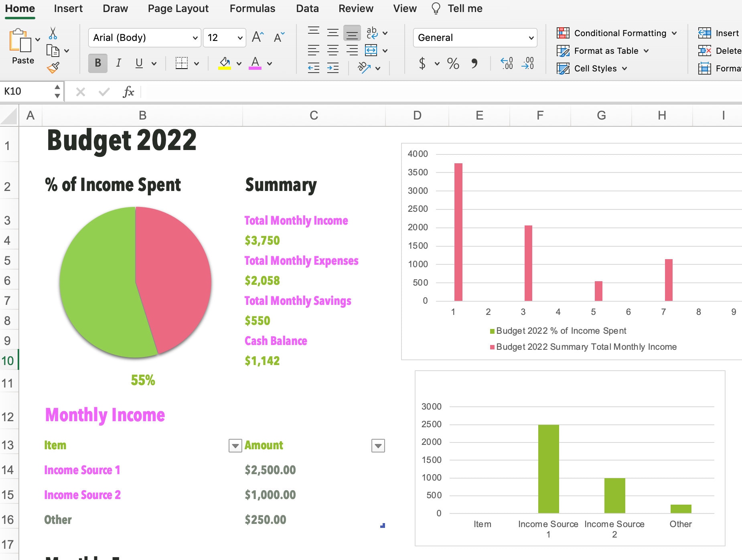Select the Merge & Center icon
The height and width of the screenshot is (560, 742).
(371, 50)
